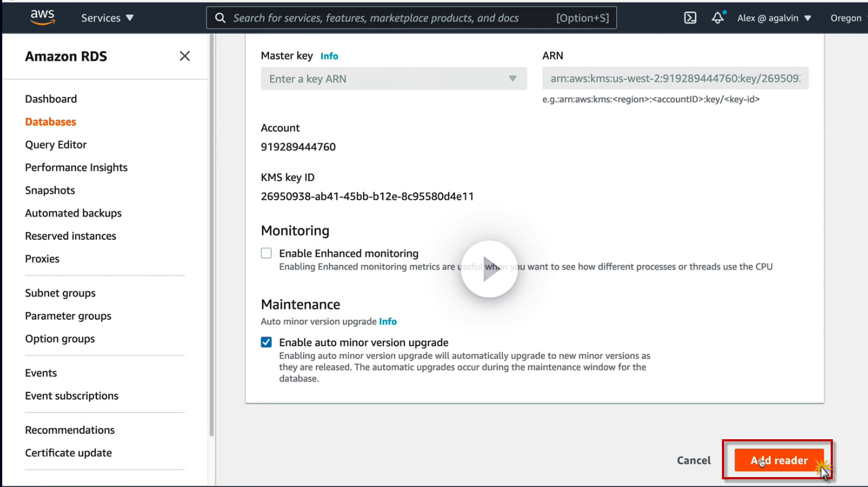The image size is (868, 487).
Task: View Events in sidebar
Action: (x=41, y=373)
